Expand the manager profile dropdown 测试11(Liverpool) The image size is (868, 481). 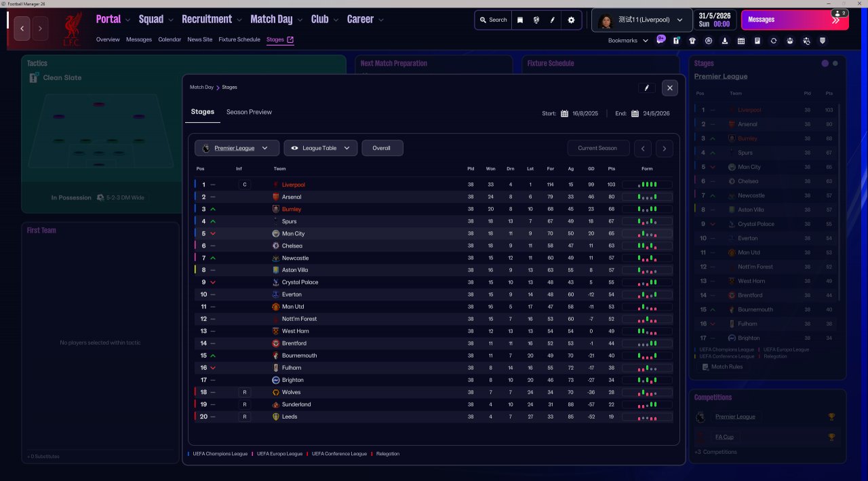(x=642, y=20)
